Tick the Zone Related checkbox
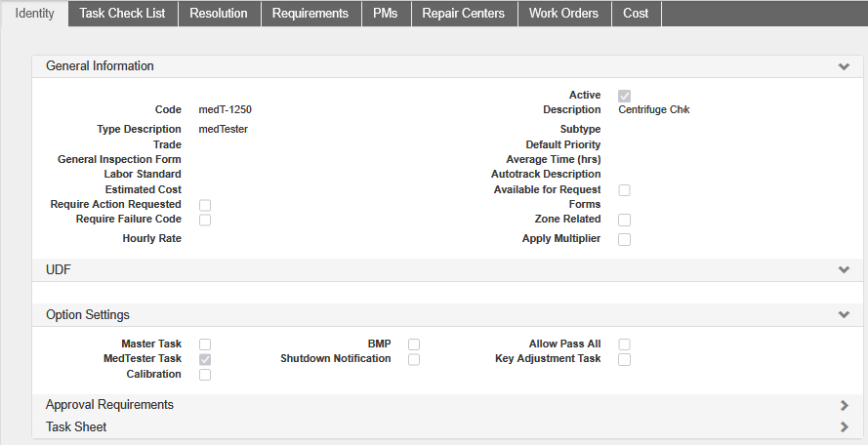 [x=625, y=221]
